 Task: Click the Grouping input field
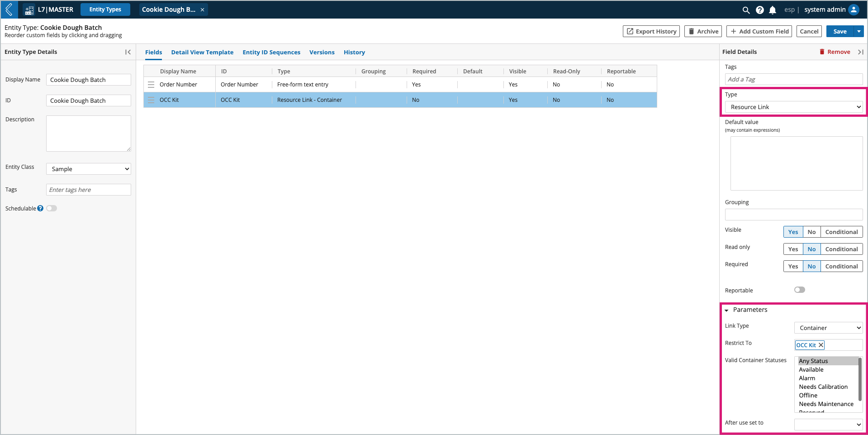coord(794,215)
